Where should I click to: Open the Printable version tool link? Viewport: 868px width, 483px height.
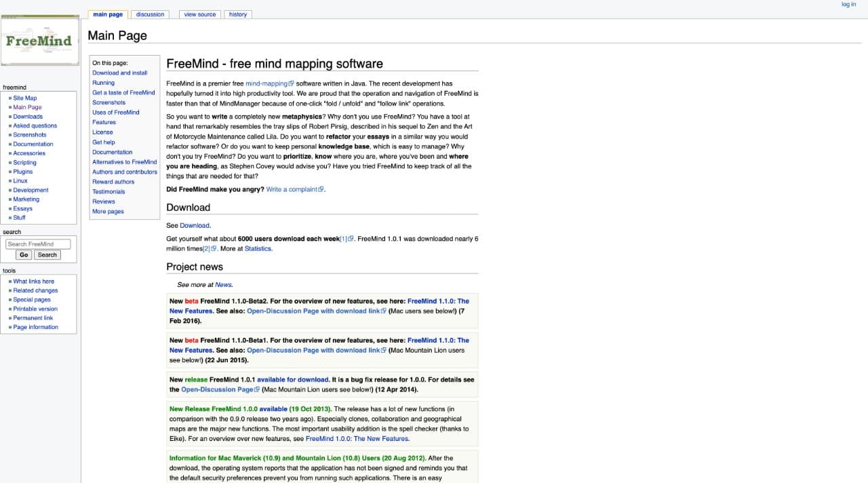35,309
